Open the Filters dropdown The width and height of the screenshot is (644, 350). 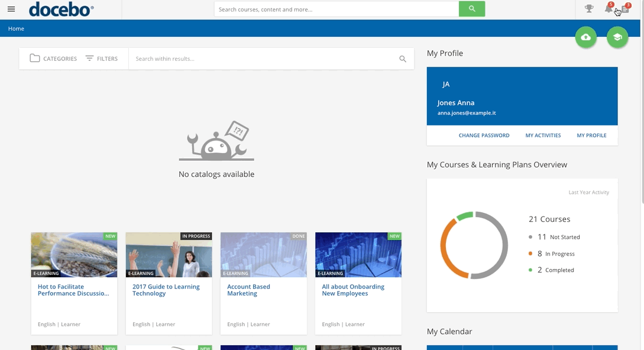pos(101,59)
